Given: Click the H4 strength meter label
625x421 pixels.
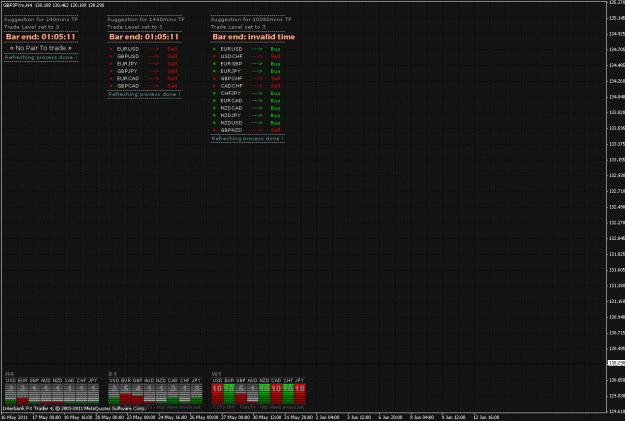Looking at the screenshot, I should [10, 374].
